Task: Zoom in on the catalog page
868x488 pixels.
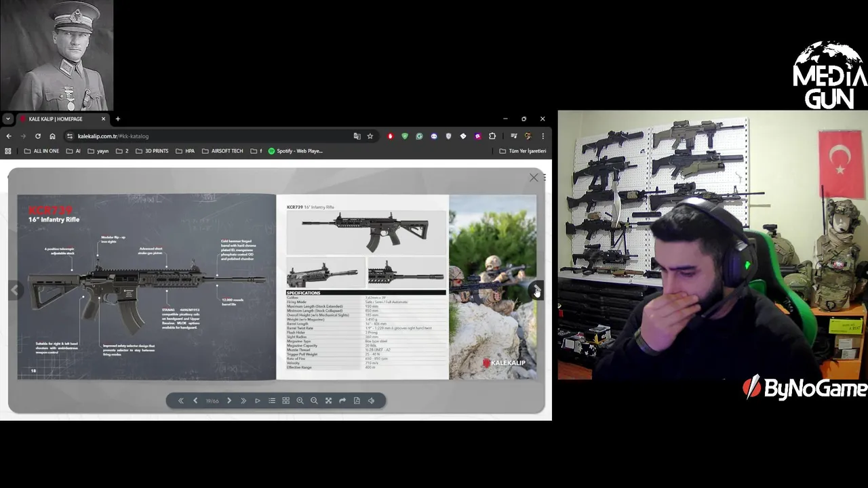Action: click(300, 401)
